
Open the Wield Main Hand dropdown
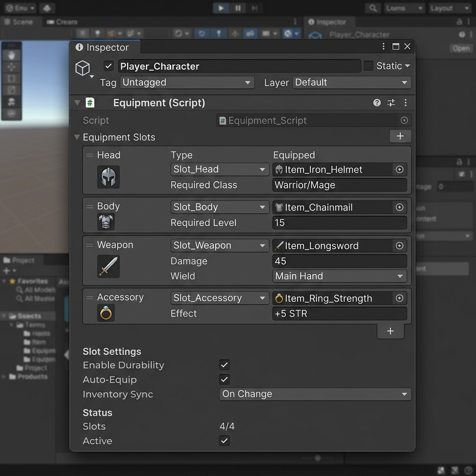[339, 276]
